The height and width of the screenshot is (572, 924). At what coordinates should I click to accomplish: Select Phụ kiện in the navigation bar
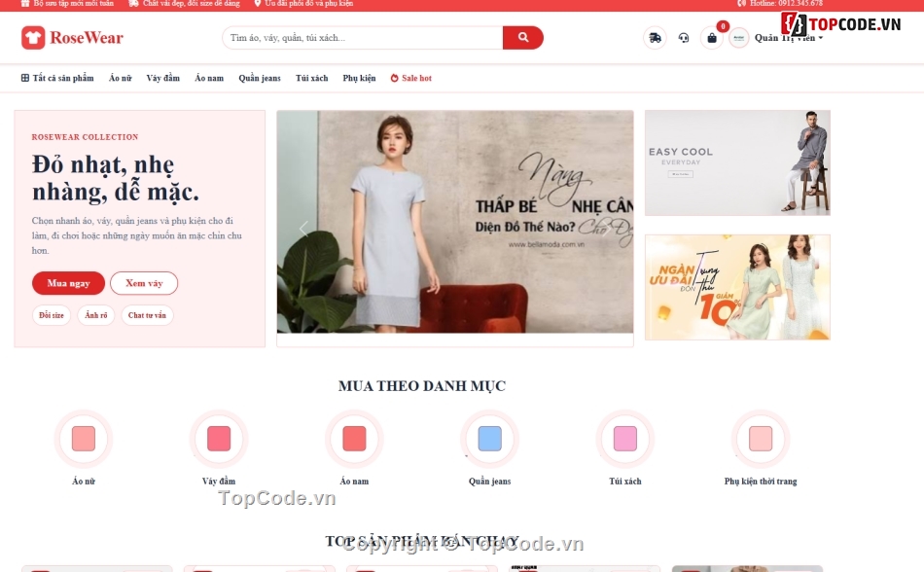click(360, 78)
